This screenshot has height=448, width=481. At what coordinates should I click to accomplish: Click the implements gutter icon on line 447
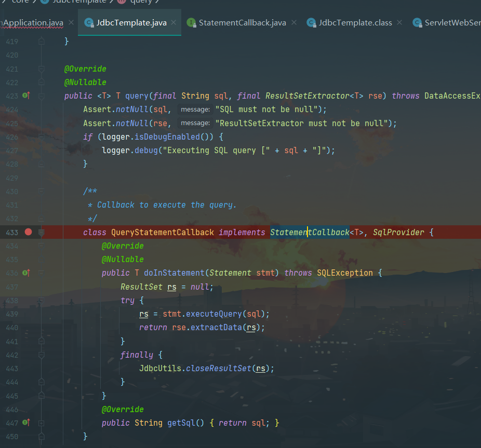26,423
